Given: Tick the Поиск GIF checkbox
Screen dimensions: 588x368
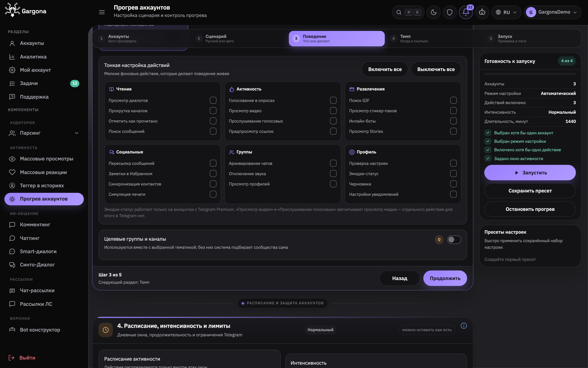Looking at the screenshot, I should [x=453, y=100].
